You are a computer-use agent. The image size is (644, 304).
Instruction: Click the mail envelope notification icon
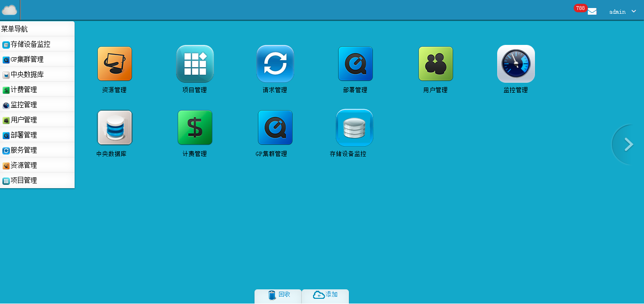(592, 12)
